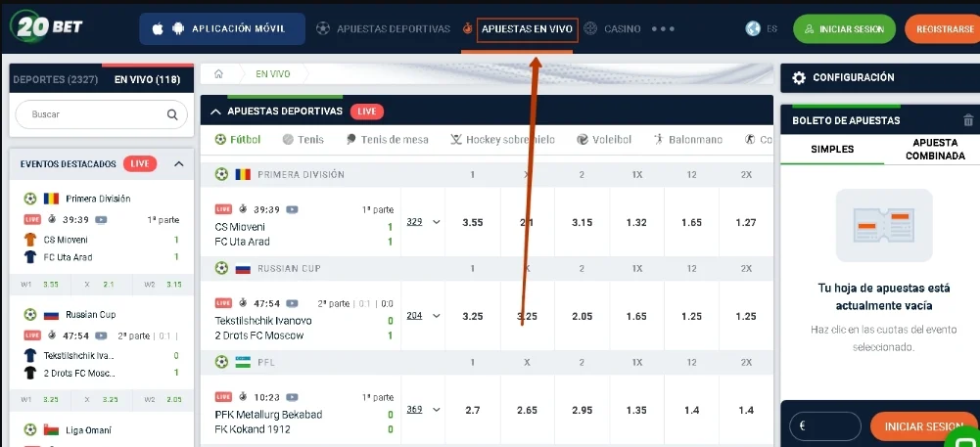Click the 20Bet logo

46,26
